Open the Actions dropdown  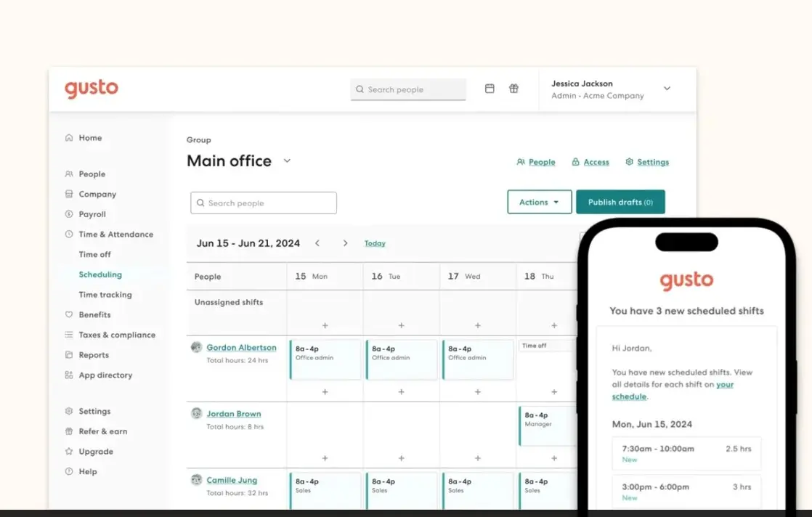539,202
